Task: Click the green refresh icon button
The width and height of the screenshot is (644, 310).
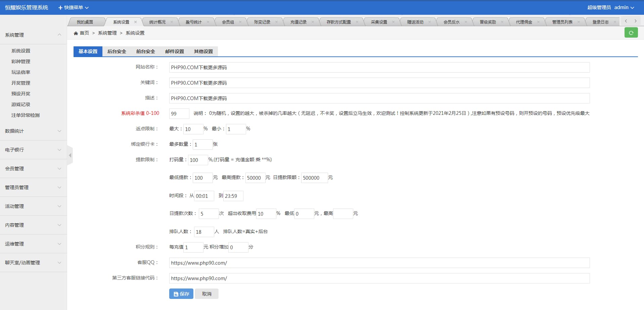Action: [631, 33]
